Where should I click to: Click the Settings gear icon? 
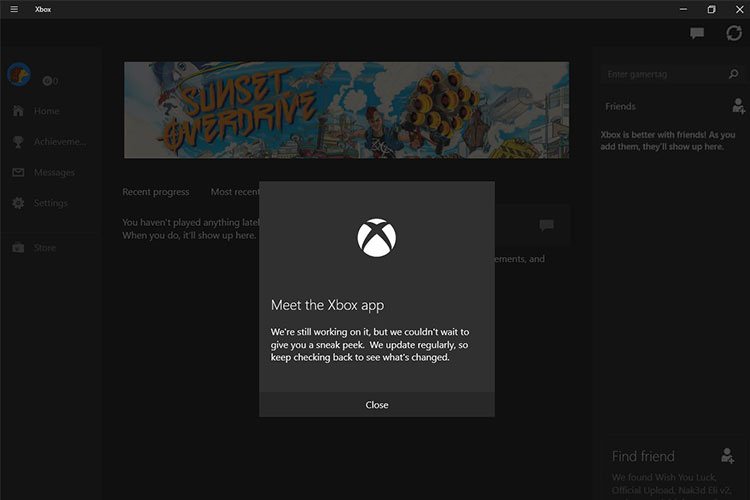(x=18, y=203)
